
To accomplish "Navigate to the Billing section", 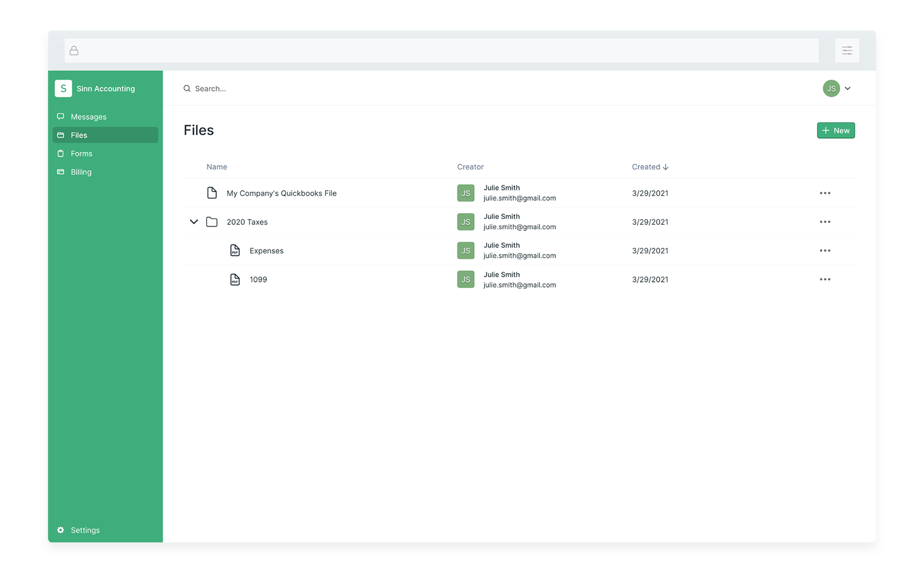I will pos(81,172).
